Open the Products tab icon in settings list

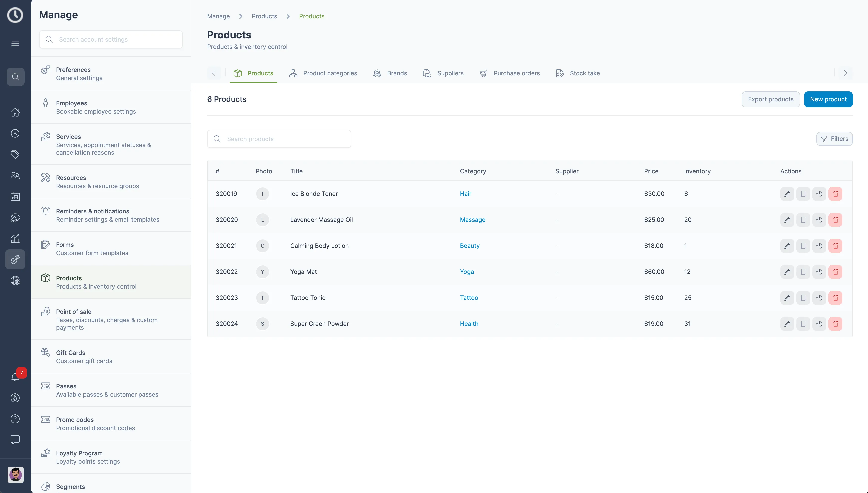click(x=46, y=278)
